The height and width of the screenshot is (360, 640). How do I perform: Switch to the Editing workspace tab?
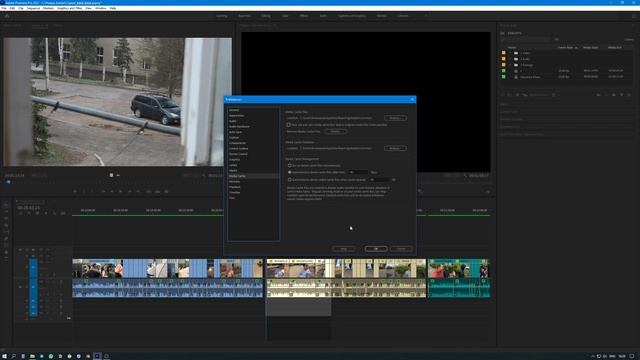point(266,16)
